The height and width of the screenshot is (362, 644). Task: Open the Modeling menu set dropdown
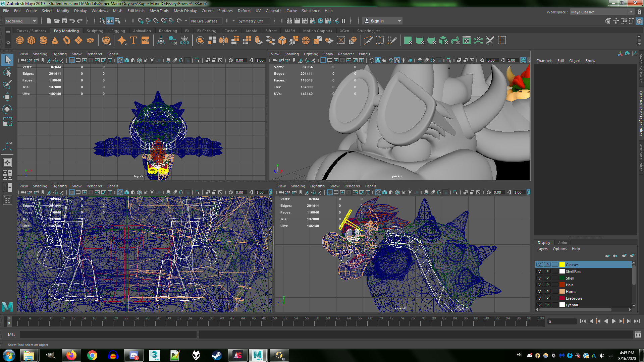21,21
